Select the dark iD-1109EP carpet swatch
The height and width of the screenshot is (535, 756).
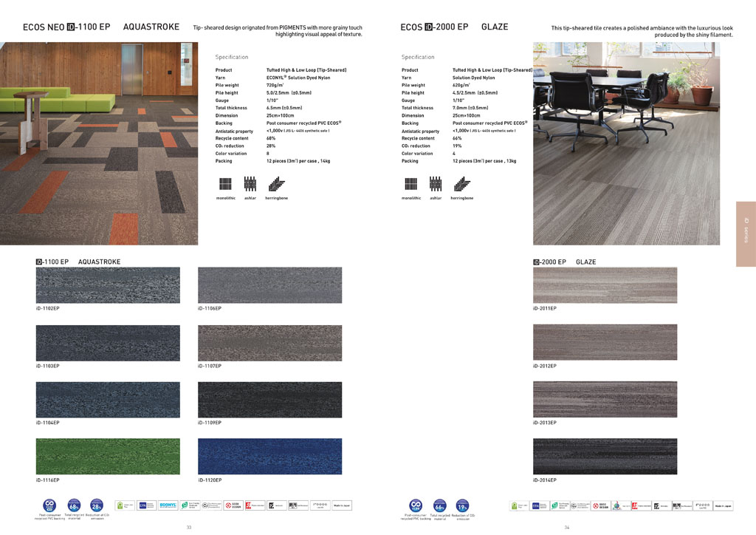pos(270,400)
